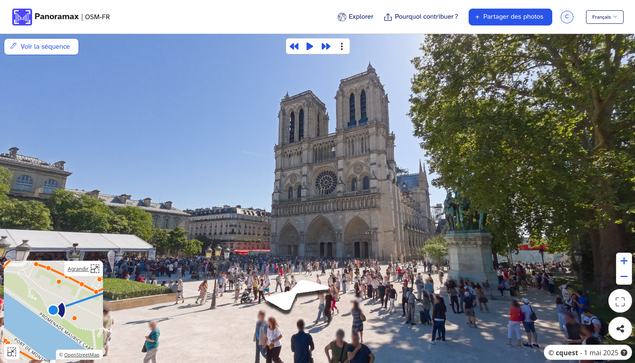This screenshot has height=363, width=635.
Task: Play the photo sequence
Action: point(309,46)
